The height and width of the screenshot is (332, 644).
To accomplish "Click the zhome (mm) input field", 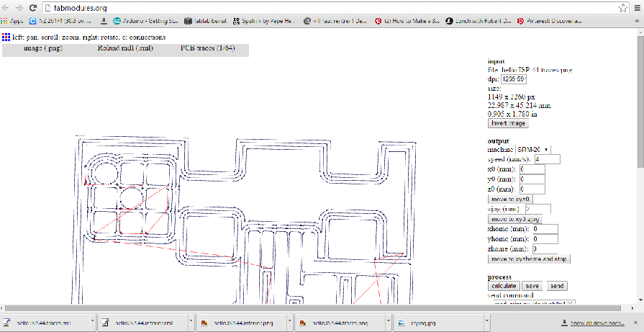I will click(x=545, y=248).
